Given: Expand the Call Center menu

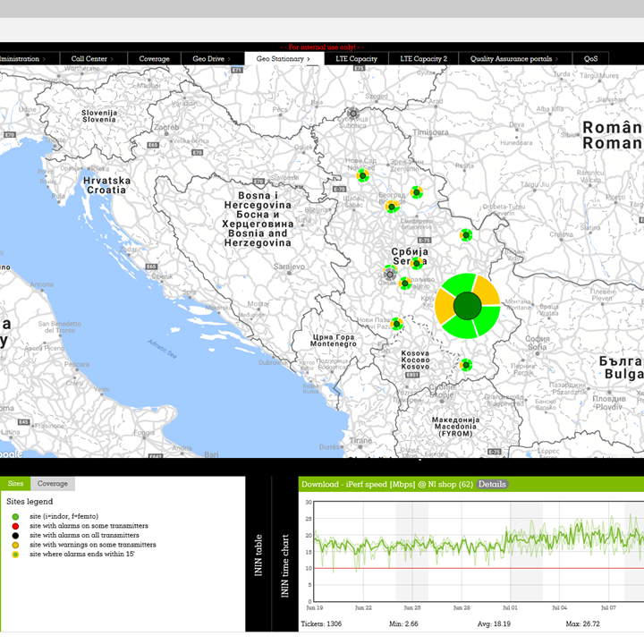Looking at the screenshot, I should (89, 59).
